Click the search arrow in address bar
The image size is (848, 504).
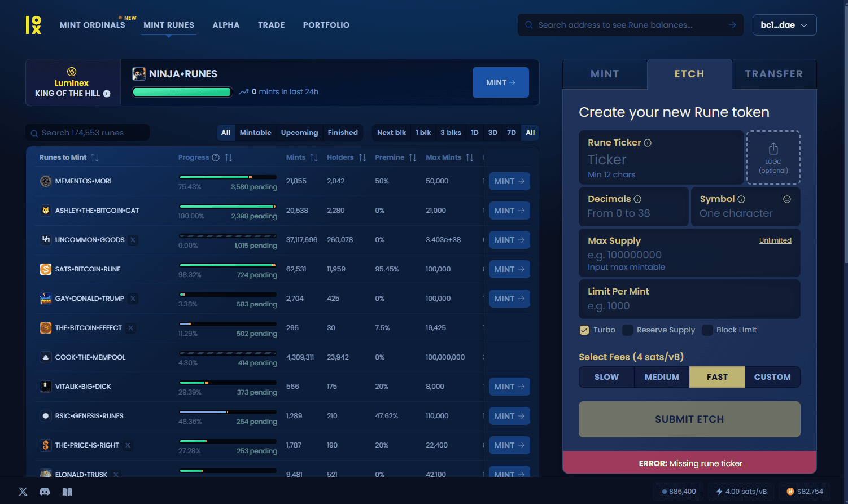coord(732,25)
